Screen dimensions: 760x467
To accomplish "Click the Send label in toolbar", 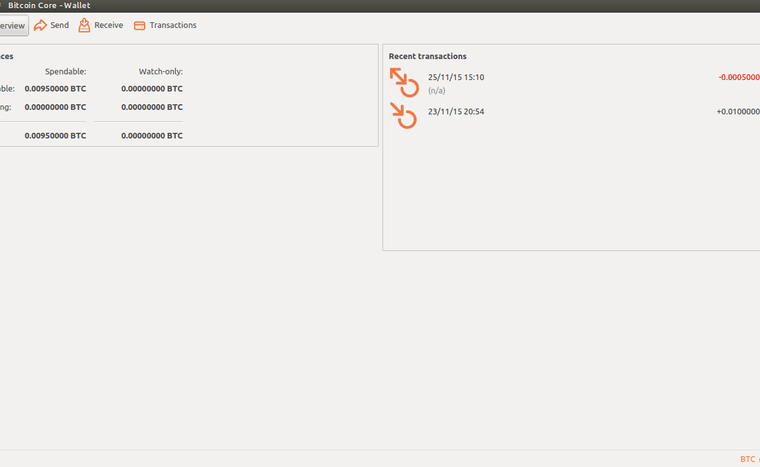I will [60, 25].
